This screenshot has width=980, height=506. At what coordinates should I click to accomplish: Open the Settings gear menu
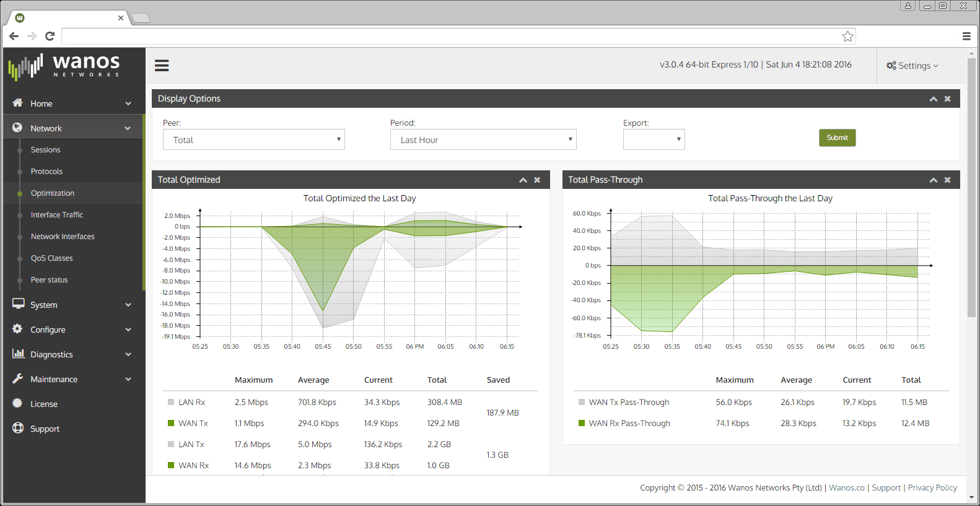point(912,66)
